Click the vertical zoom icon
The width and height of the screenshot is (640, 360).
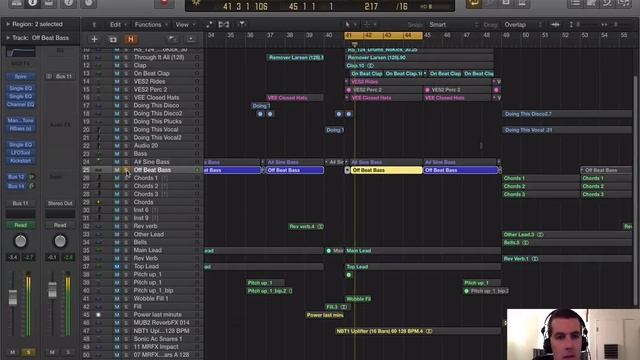(571, 24)
